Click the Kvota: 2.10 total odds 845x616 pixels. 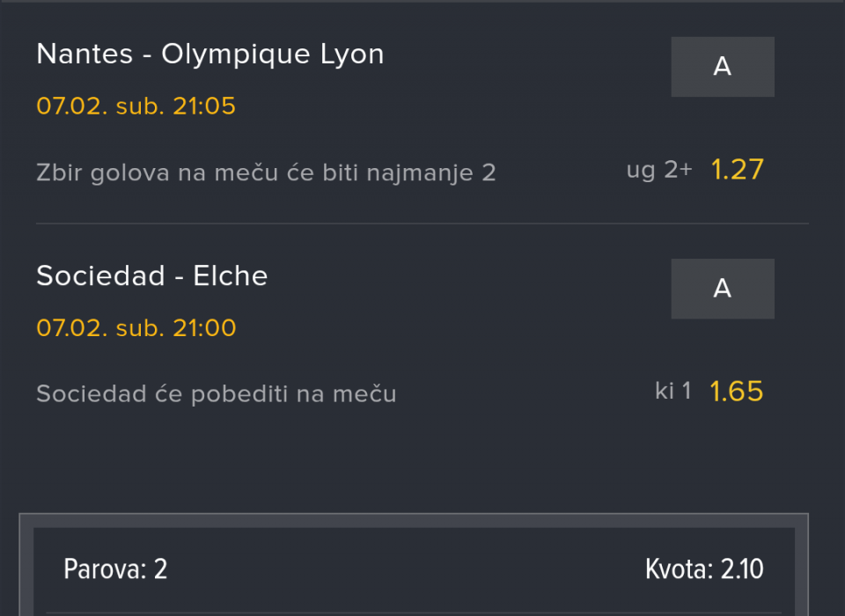click(x=704, y=569)
